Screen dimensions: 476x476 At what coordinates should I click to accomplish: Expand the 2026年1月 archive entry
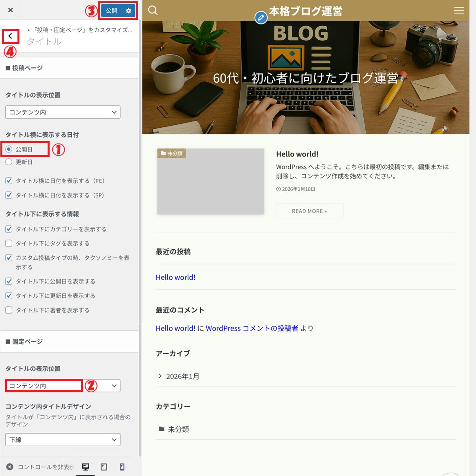pos(182,377)
